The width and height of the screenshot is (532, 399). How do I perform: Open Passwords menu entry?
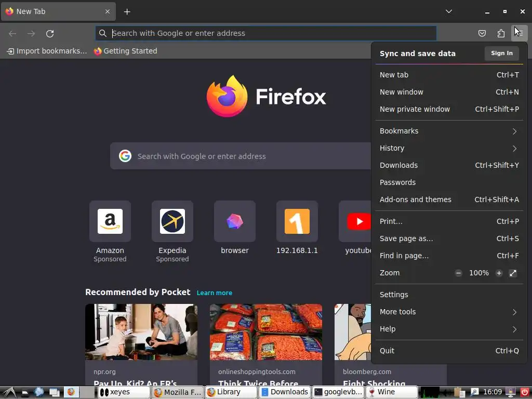click(x=449, y=182)
